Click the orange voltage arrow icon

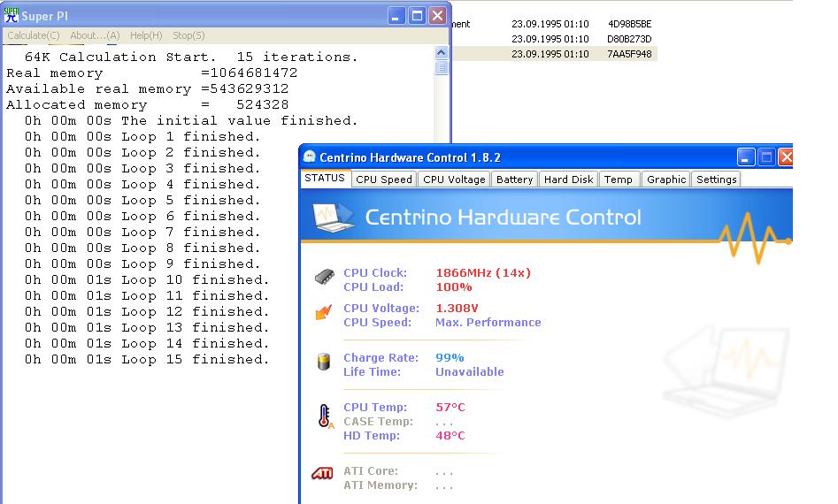pyautogui.click(x=323, y=312)
